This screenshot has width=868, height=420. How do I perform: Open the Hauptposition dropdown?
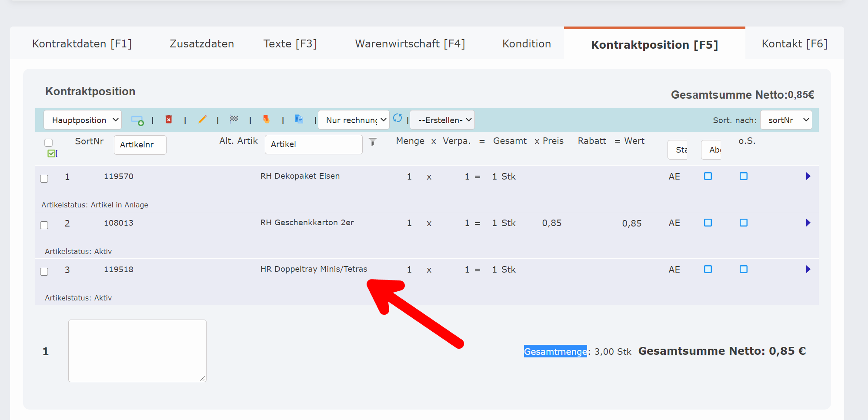pyautogui.click(x=82, y=120)
